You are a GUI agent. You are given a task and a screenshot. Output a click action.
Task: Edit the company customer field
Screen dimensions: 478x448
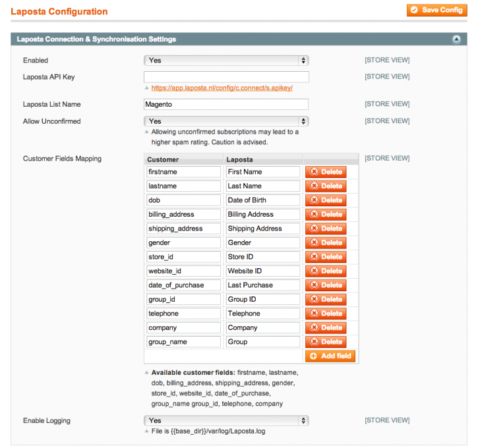tap(183, 327)
